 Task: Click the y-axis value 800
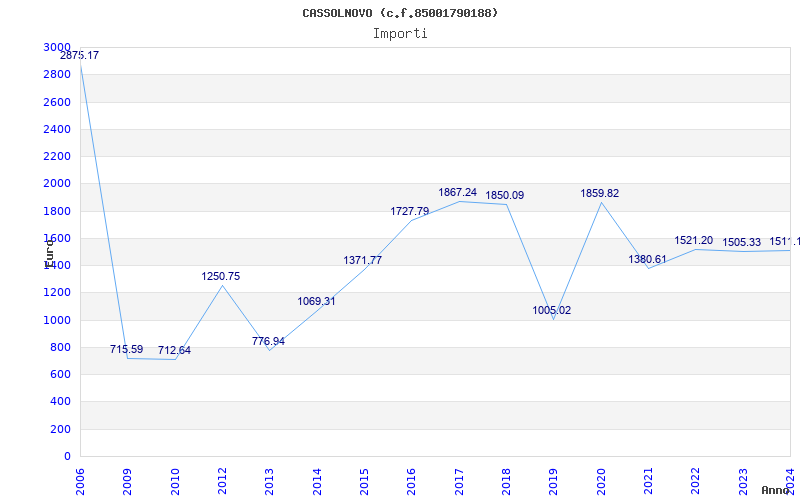coord(61,347)
